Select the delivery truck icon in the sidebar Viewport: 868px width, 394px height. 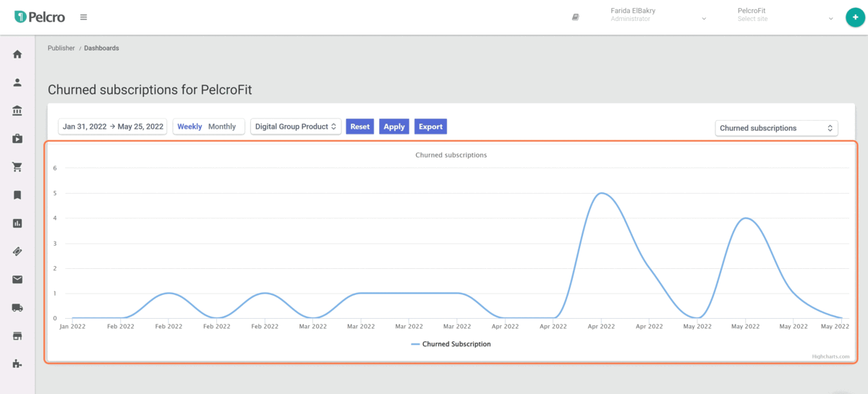coord(17,308)
